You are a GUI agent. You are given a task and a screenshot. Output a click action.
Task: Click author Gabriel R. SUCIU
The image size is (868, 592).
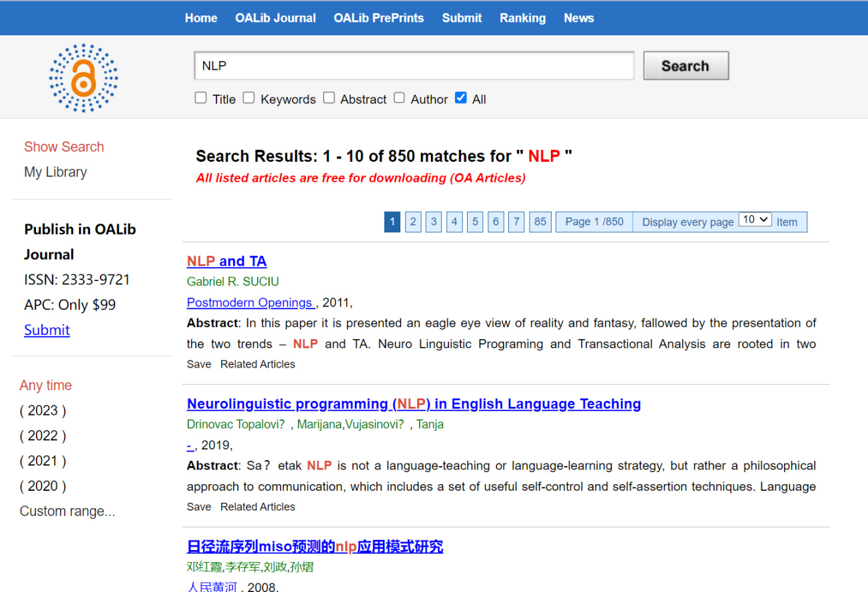(232, 282)
